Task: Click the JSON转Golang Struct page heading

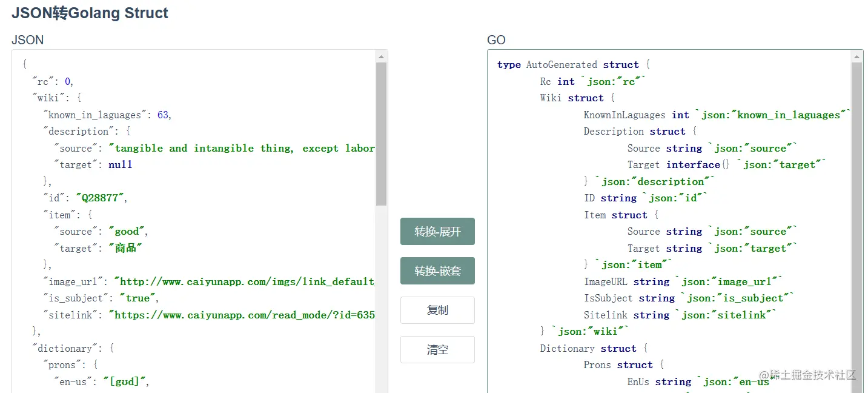Action: click(90, 13)
